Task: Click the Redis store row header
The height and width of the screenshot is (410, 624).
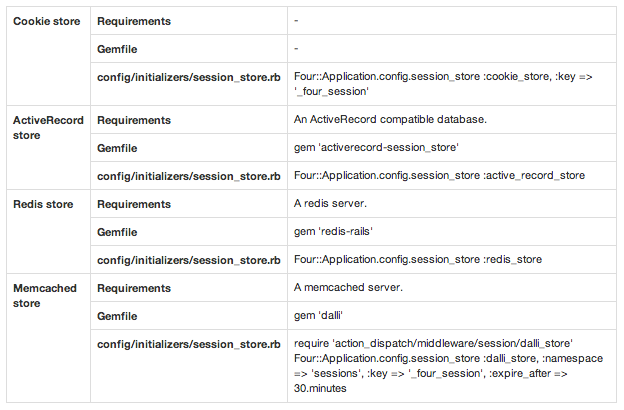Action: coord(43,204)
